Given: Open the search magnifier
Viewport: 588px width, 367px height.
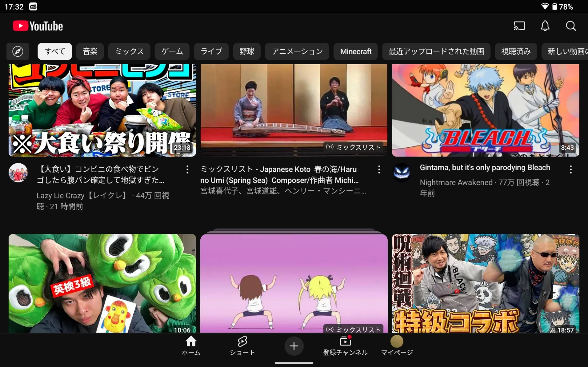Looking at the screenshot, I should tap(571, 26).
